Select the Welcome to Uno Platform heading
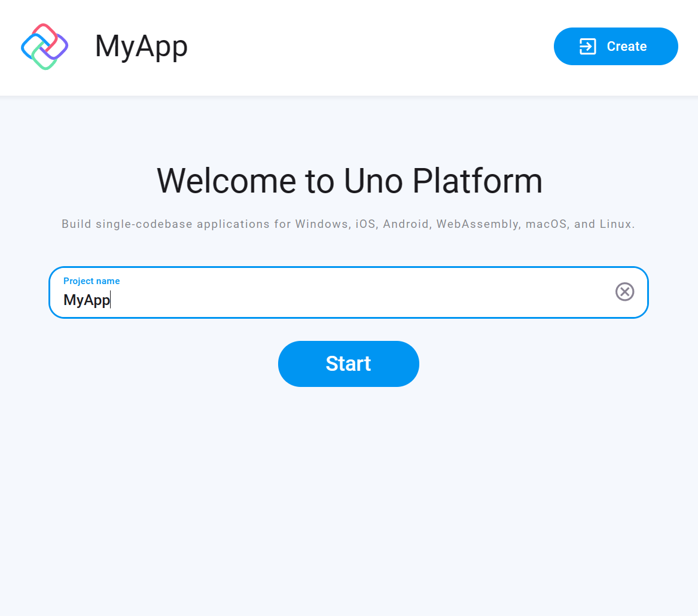The width and height of the screenshot is (698, 616). 349,181
